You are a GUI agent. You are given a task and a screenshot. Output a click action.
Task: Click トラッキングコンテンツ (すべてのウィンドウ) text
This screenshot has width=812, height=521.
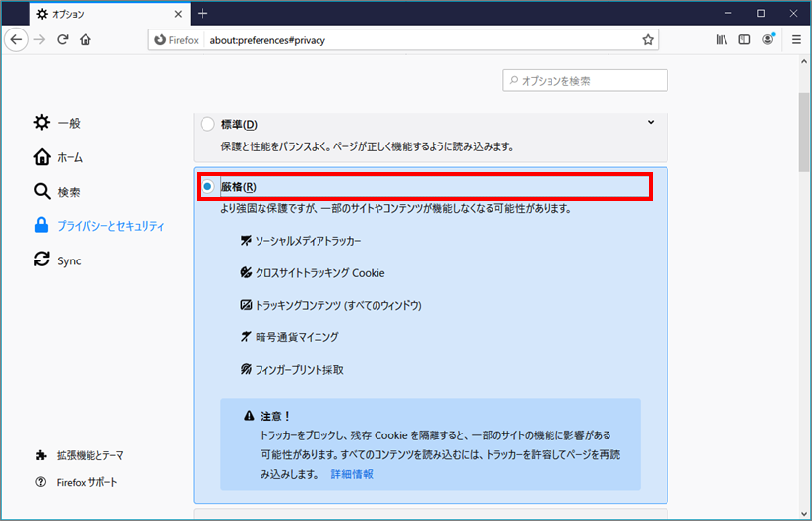tap(338, 306)
